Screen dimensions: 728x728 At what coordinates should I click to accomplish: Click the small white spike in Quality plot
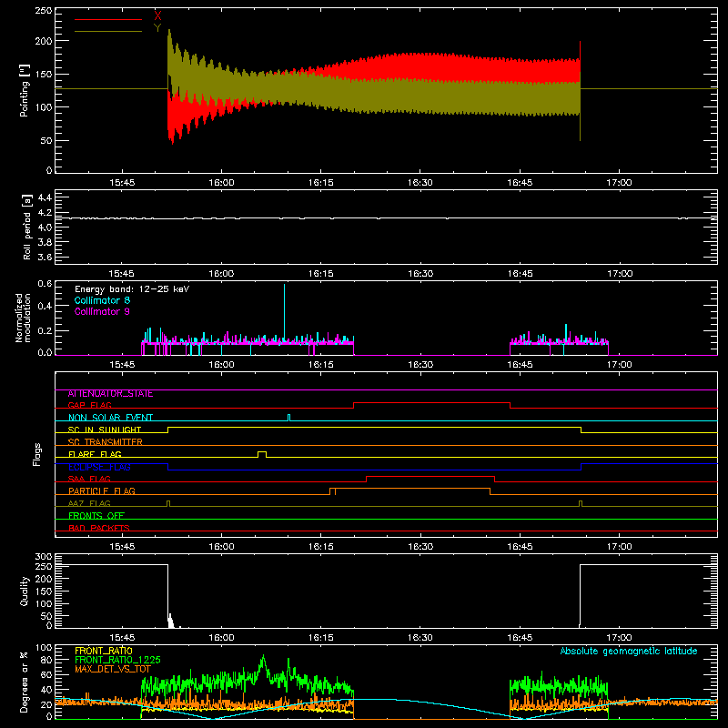click(170, 621)
